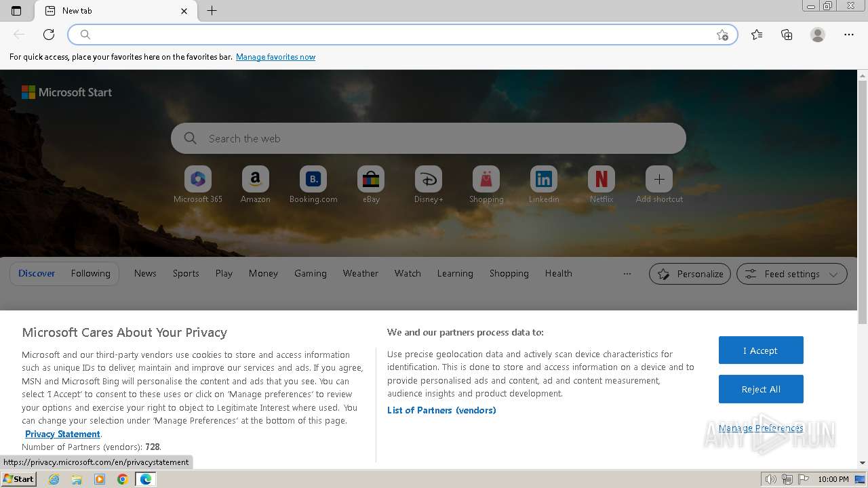Open the Play category

pyautogui.click(x=224, y=273)
